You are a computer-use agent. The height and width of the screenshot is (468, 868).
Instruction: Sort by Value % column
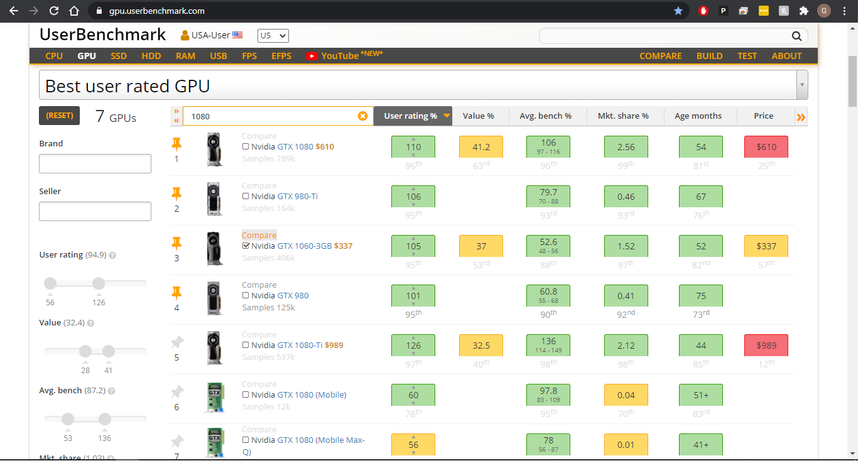(x=478, y=116)
